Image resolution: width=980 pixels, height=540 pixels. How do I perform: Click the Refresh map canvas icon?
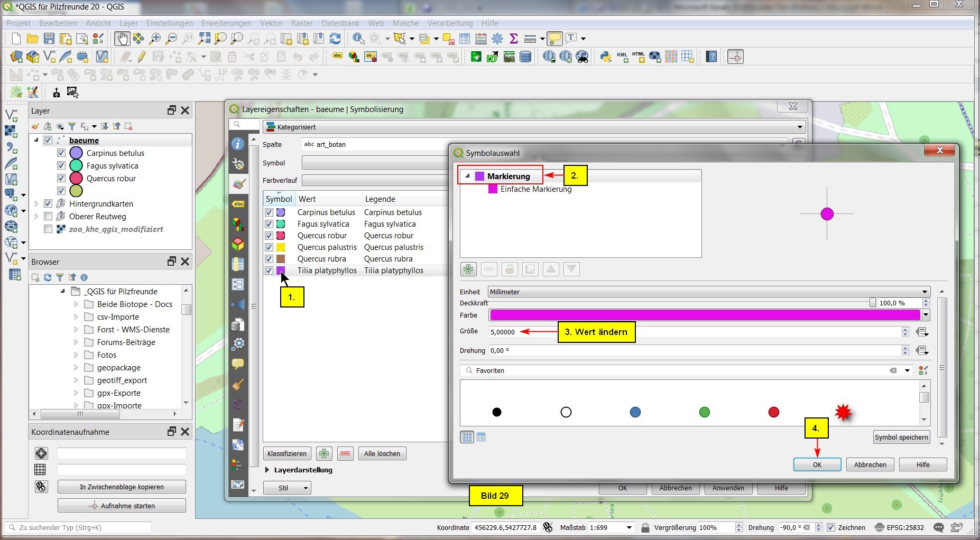tap(335, 39)
